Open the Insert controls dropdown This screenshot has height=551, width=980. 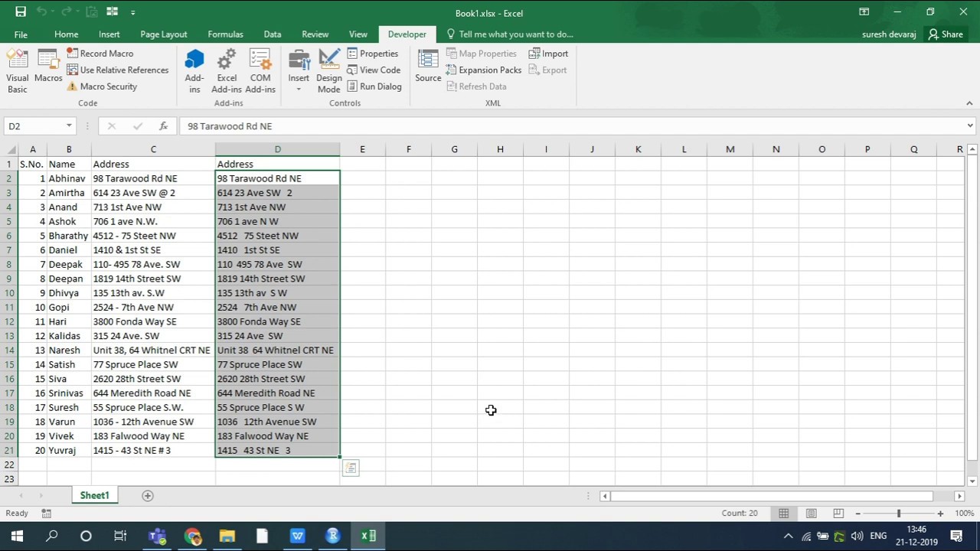(x=299, y=71)
